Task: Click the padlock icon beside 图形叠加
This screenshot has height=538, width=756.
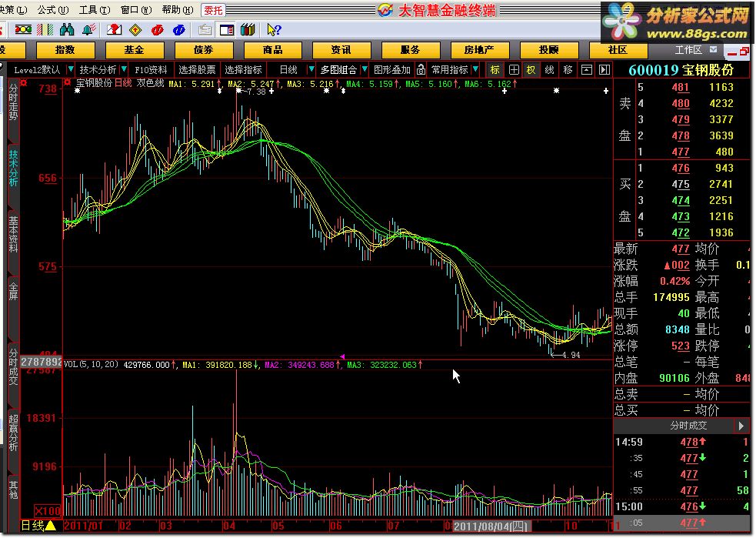Action: [421, 69]
